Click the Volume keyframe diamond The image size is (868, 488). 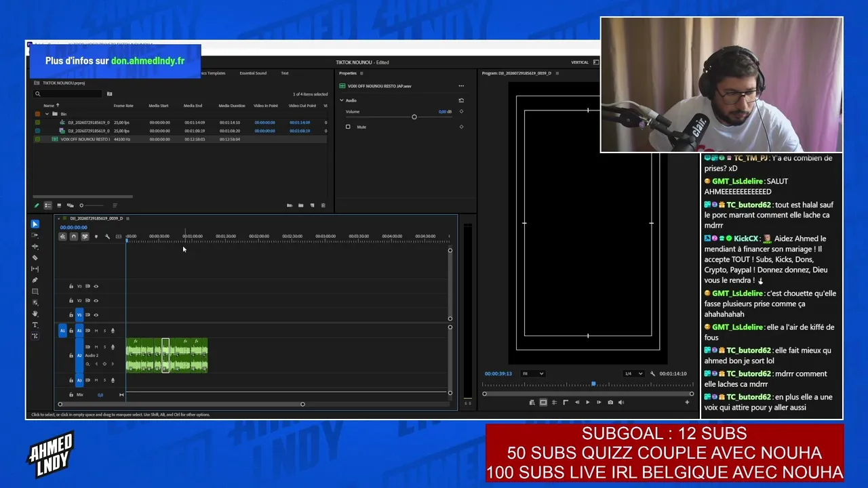click(461, 112)
